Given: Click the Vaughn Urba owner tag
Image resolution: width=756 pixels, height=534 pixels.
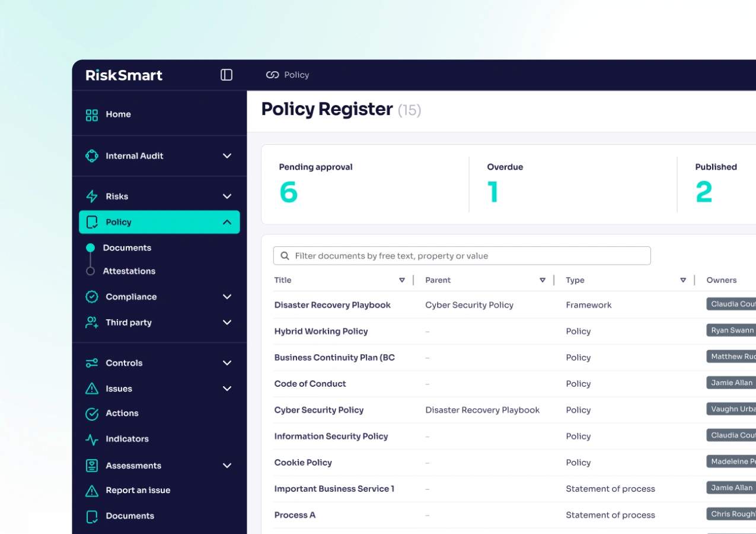Looking at the screenshot, I should (732, 409).
